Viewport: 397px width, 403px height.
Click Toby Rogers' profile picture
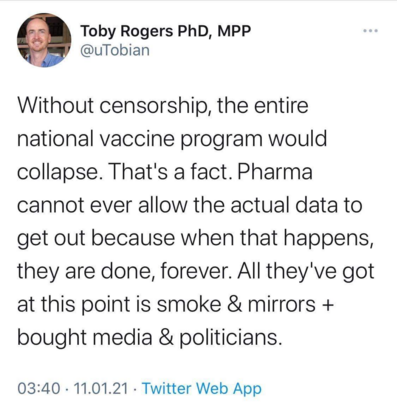[44, 40]
